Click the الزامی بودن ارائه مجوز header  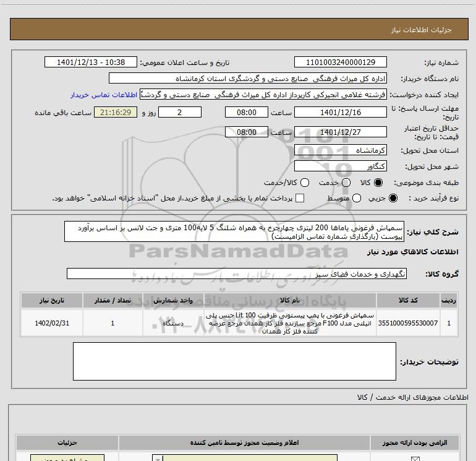[415, 442]
